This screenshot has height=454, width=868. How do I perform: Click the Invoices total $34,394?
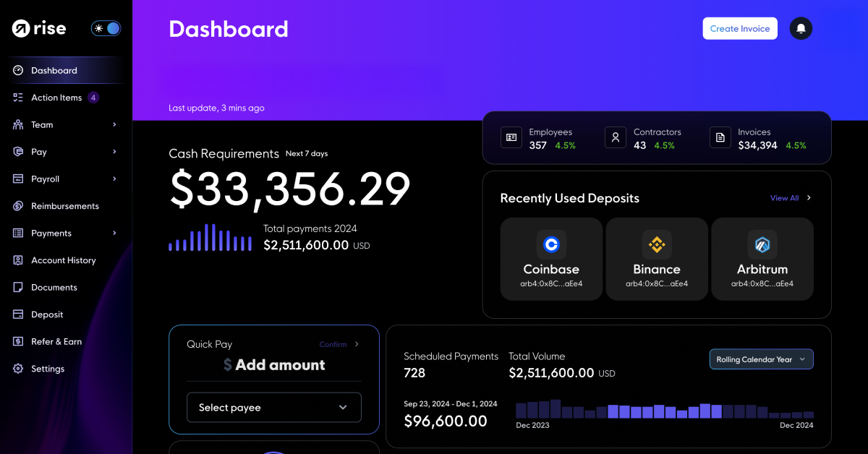click(x=757, y=145)
